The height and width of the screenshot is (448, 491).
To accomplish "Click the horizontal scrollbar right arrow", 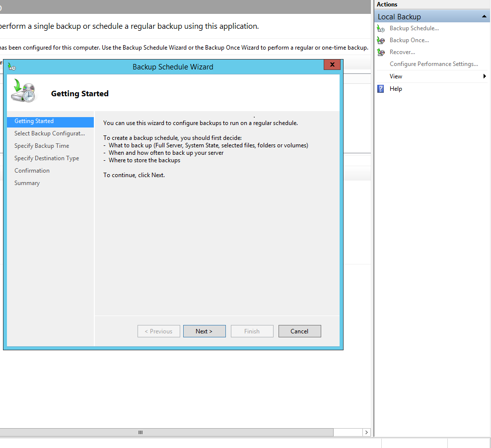I will point(366,432).
